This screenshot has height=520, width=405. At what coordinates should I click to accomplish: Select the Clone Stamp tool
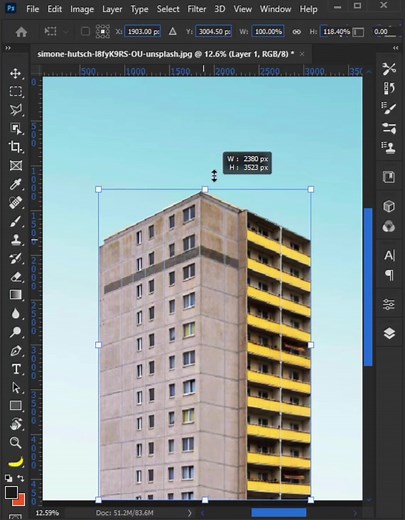click(x=15, y=239)
